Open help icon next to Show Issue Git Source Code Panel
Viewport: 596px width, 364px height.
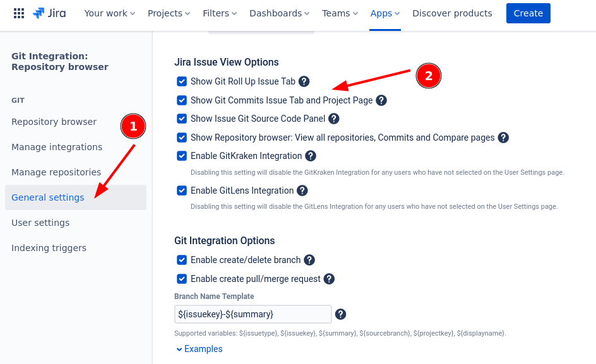[x=334, y=119]
